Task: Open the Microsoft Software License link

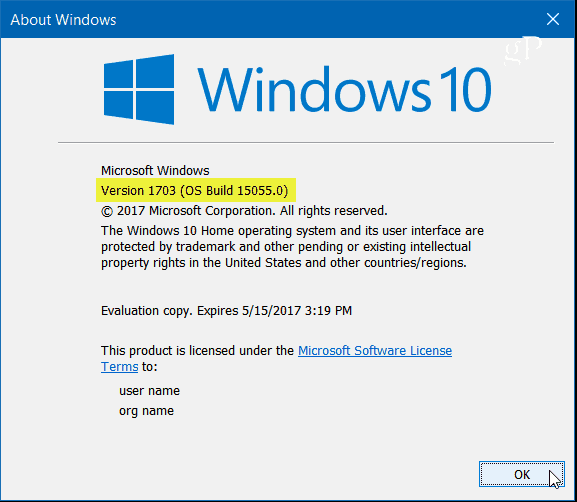Action: pyautogui.click(x=375, y=350)
